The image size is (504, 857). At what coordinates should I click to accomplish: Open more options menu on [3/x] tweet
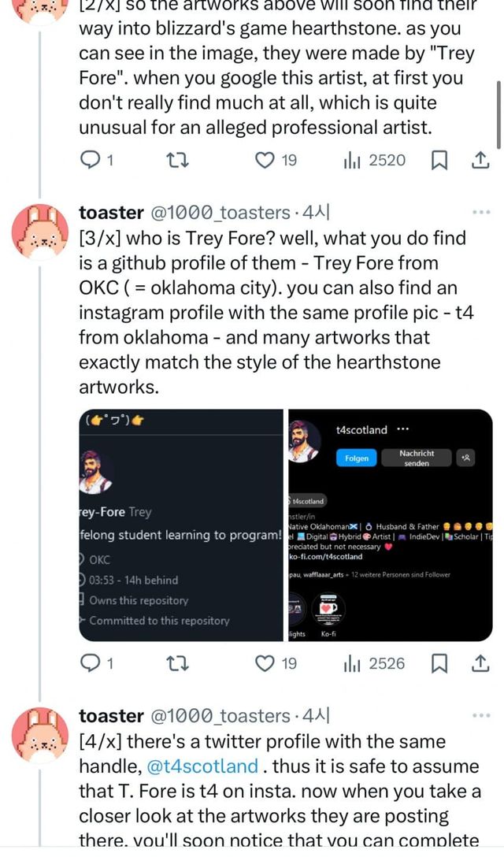pos(480,213)
